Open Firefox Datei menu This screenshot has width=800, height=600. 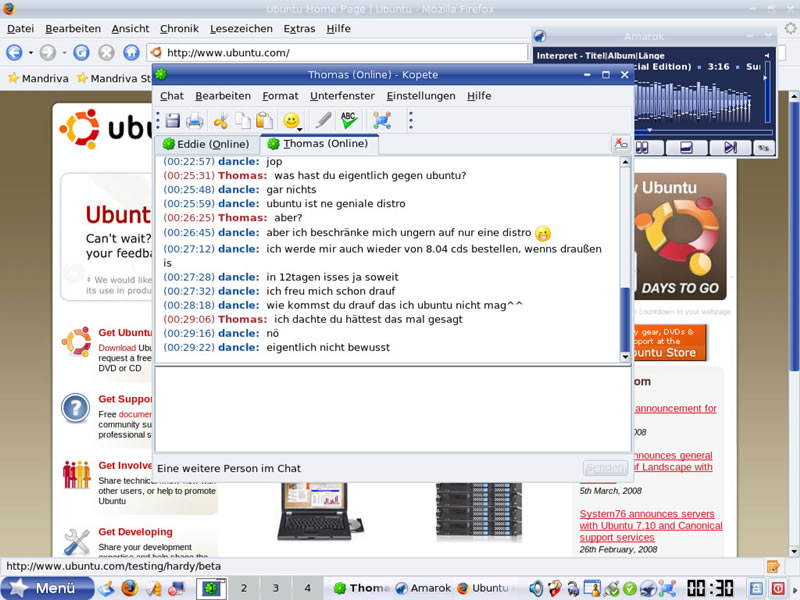20,29
